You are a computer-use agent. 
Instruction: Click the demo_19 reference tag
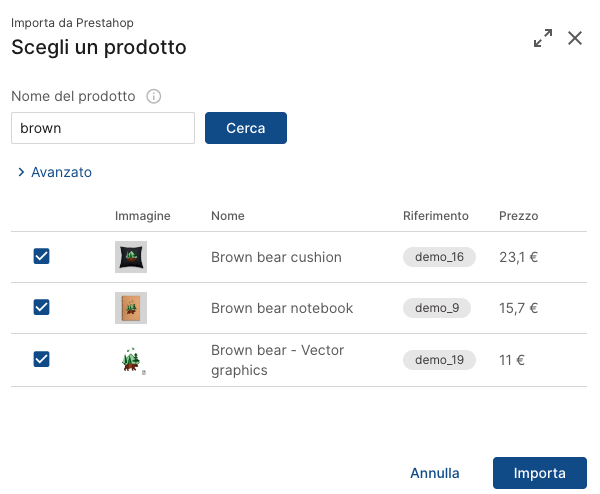pos(439,359)
